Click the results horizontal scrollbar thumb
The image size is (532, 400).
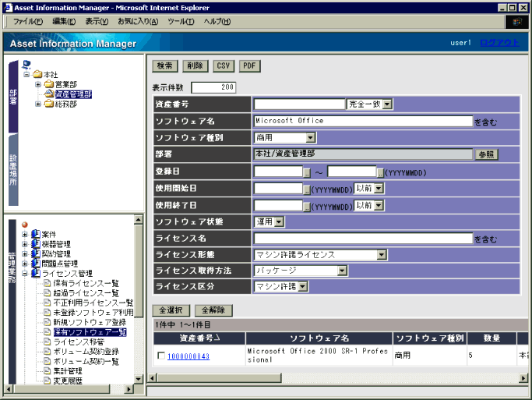coord(219,377)
